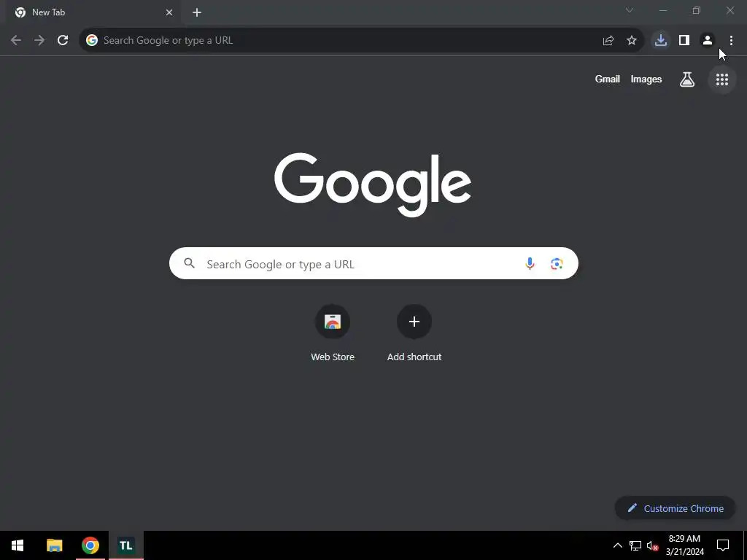Open the tab search chevron

click(630, 10)
